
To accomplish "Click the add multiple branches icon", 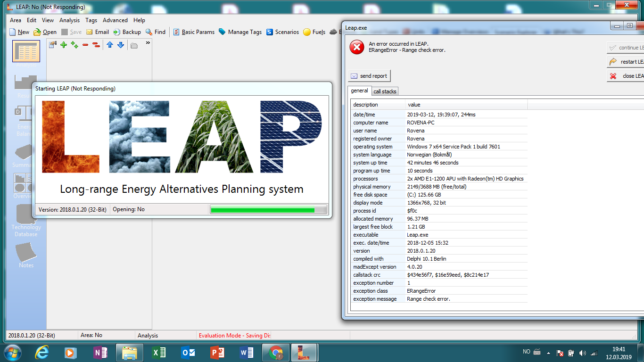I will pos(74,45).
